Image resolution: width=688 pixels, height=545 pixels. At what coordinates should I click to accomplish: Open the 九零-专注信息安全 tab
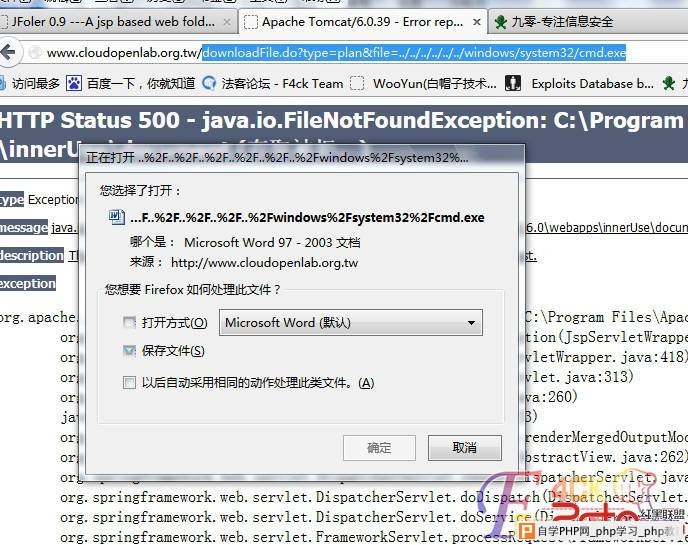coord(588,22)
